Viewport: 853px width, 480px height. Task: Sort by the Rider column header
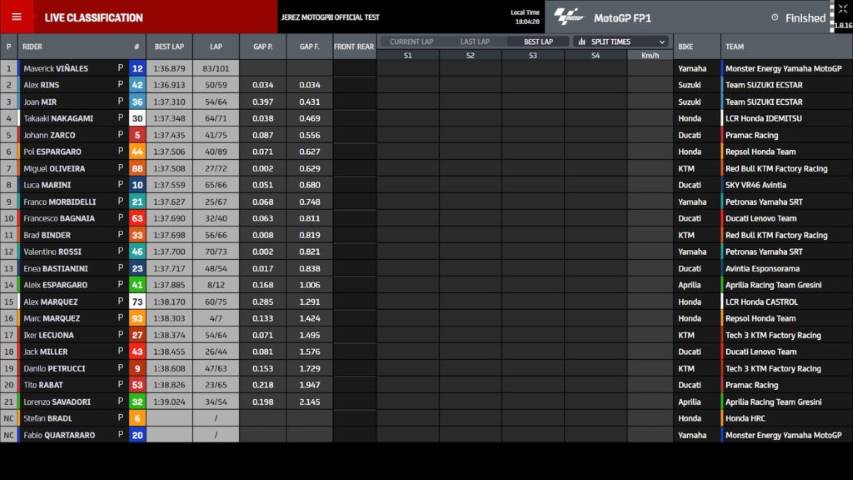[x=32, y=47]
